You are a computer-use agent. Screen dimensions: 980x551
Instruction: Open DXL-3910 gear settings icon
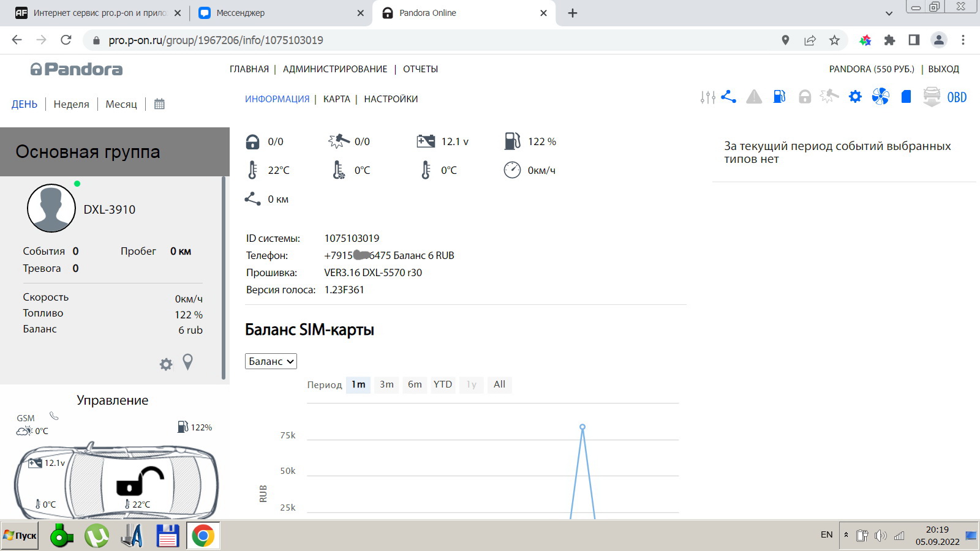tap(166, 364)
